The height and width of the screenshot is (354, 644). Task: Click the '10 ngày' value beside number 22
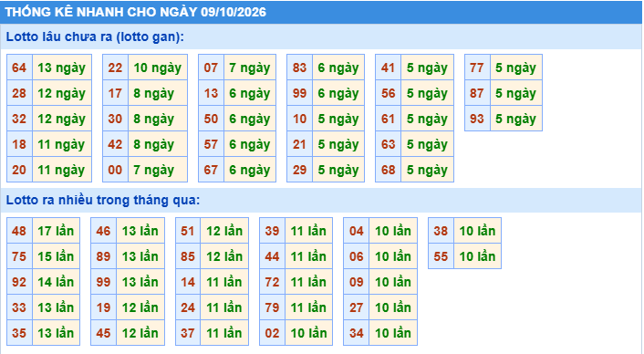[x=158, y=68]
